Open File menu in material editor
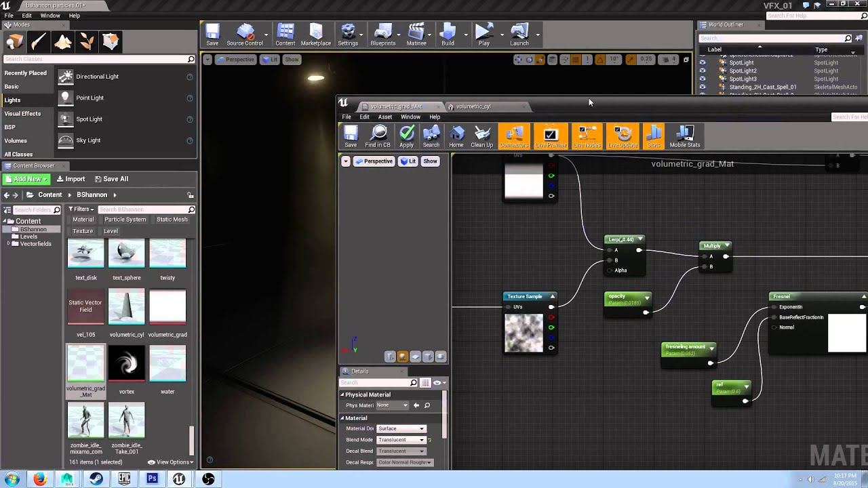This screenshot has height=488, width=868. pyautogui.click(x=347, y=117)
